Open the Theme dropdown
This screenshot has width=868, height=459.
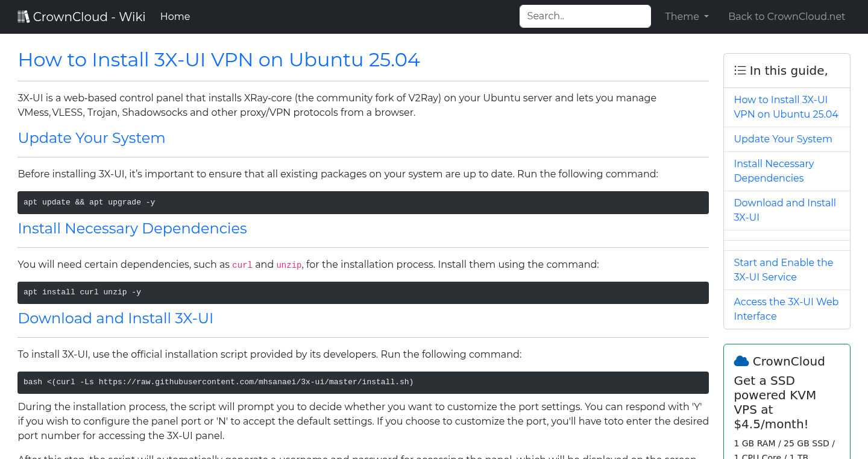(687, 16)
